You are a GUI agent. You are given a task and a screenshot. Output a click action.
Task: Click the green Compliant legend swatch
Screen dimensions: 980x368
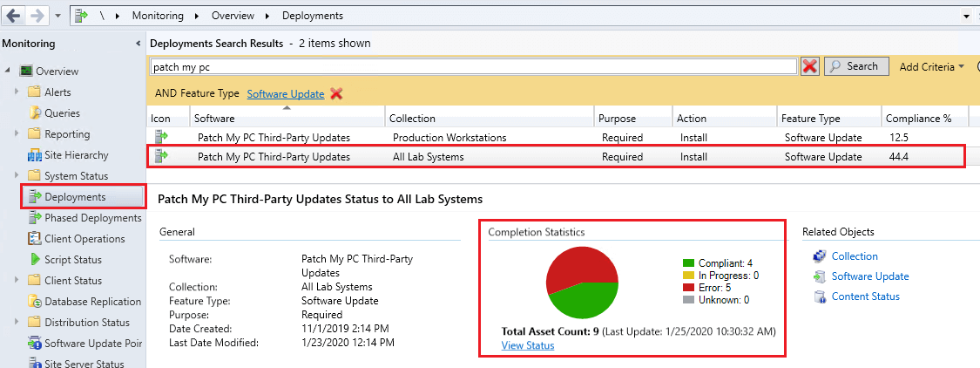pos(688,263)
